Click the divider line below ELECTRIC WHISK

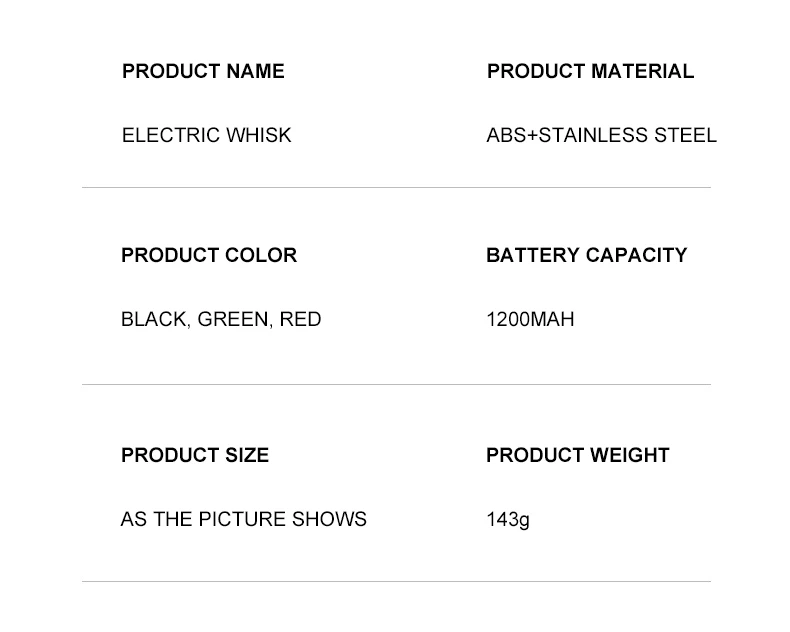click(x=396, y=187)
